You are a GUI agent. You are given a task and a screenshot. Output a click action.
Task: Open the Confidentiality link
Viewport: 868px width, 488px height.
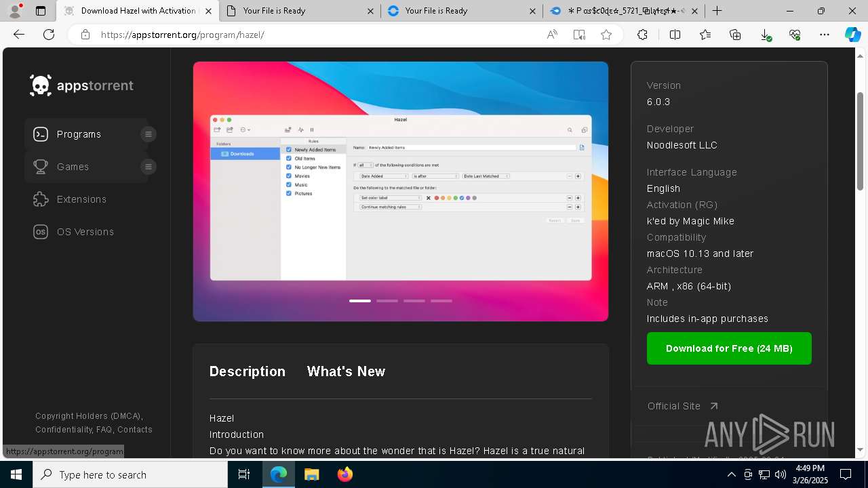[x=64, y=430]
